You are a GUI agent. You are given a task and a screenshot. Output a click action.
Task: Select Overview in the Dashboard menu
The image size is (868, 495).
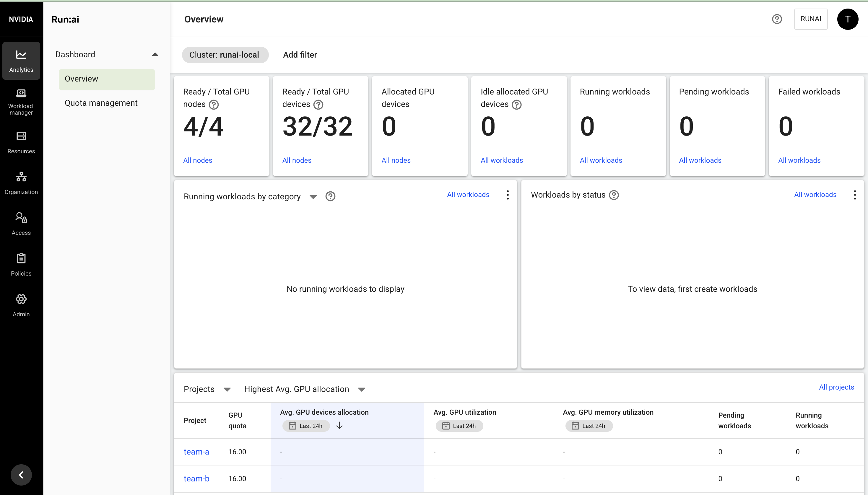click(107, 79)
